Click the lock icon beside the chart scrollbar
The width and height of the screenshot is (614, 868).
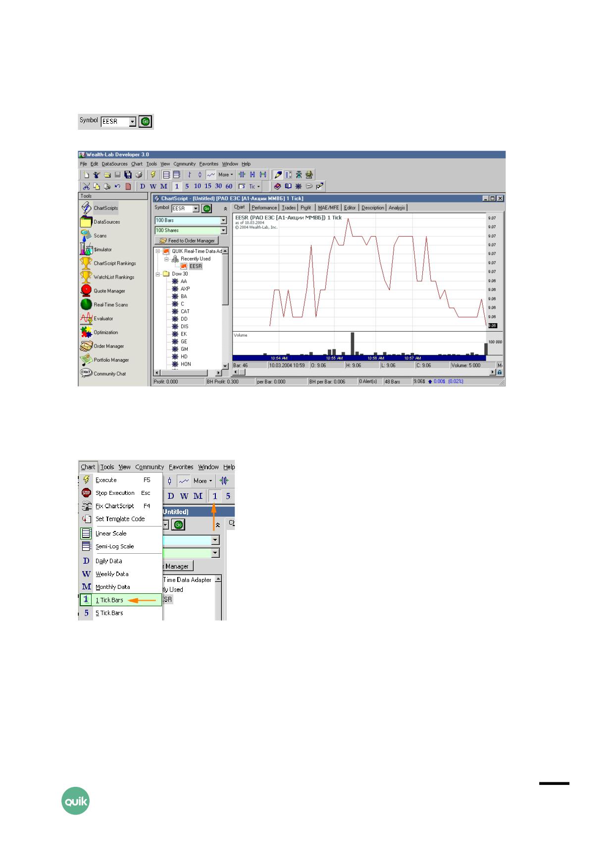(x=500, y=372)
